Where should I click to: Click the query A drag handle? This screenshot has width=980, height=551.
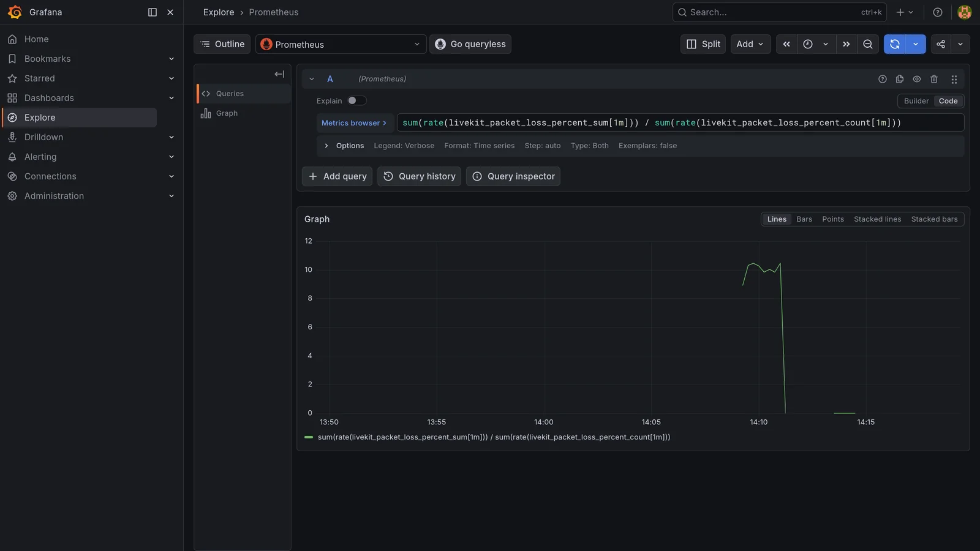(x=954, y=79)
